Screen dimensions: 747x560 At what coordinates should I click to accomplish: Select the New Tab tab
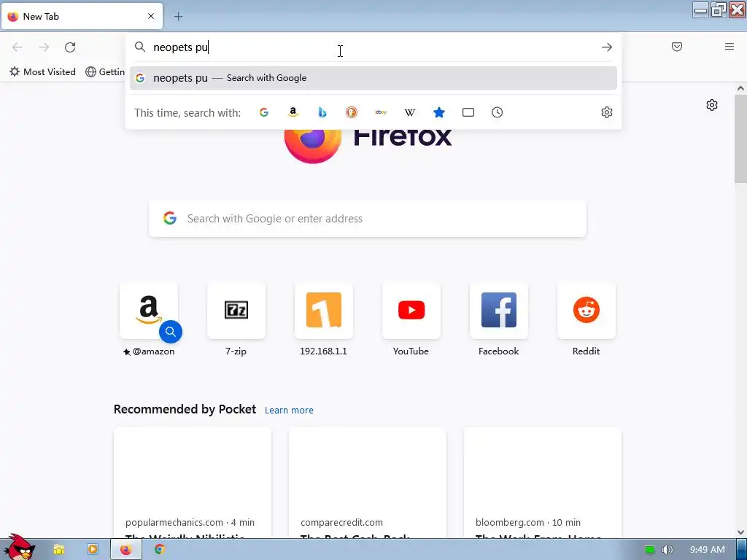(x=82, y=16)
